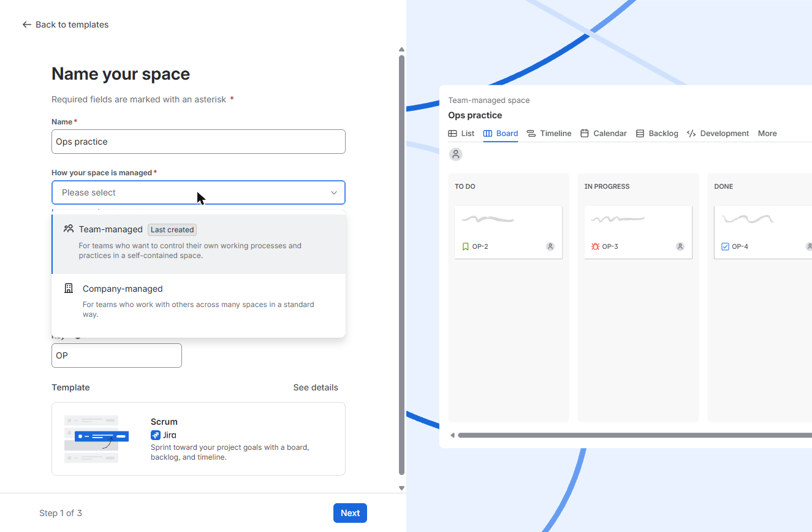Click the 'Step 1 of 3' text

pyautogui.click(x=61, y=513)
